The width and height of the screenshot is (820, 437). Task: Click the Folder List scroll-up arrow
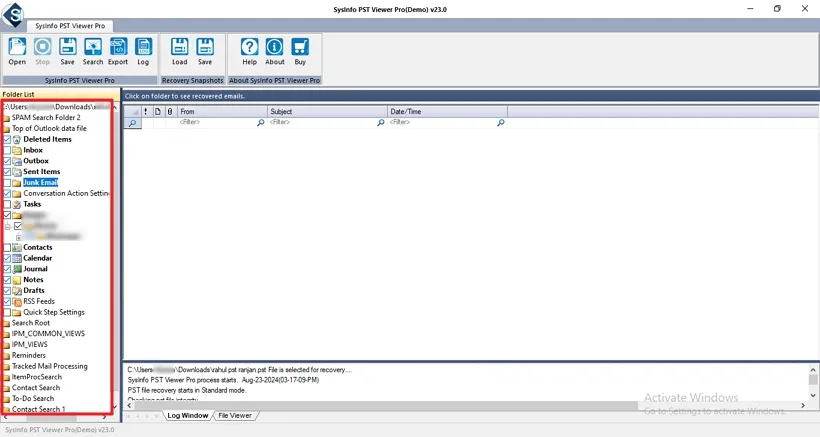click(115, 107)
